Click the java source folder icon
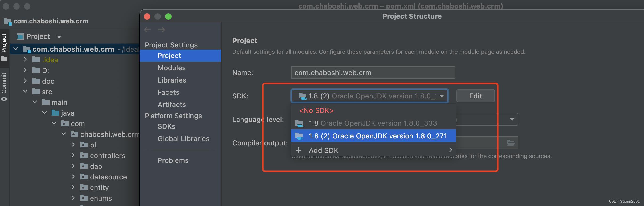 point(55,113)
